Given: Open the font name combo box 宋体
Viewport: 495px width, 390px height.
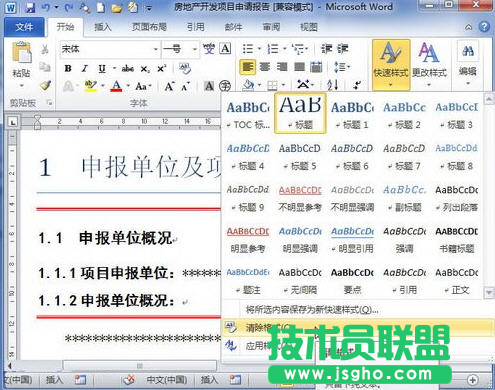Looking at the screenshot, I should pyautogui.click(x=110, y=50).
